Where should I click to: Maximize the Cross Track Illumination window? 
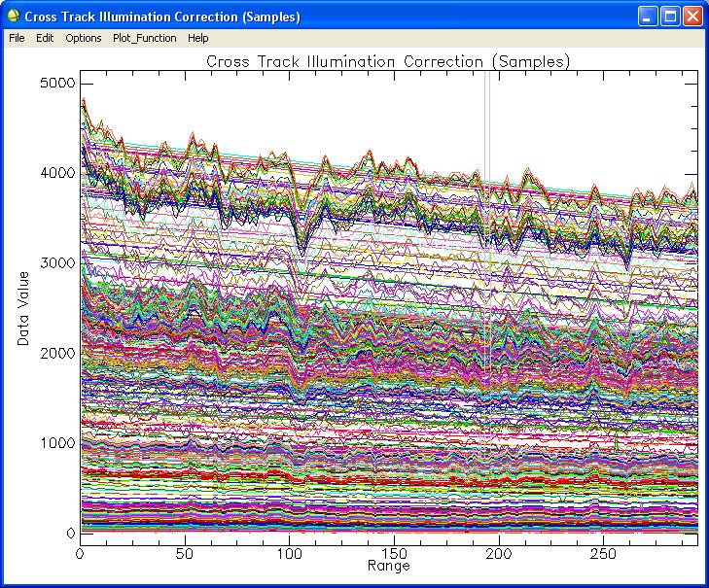coord(670,17)
